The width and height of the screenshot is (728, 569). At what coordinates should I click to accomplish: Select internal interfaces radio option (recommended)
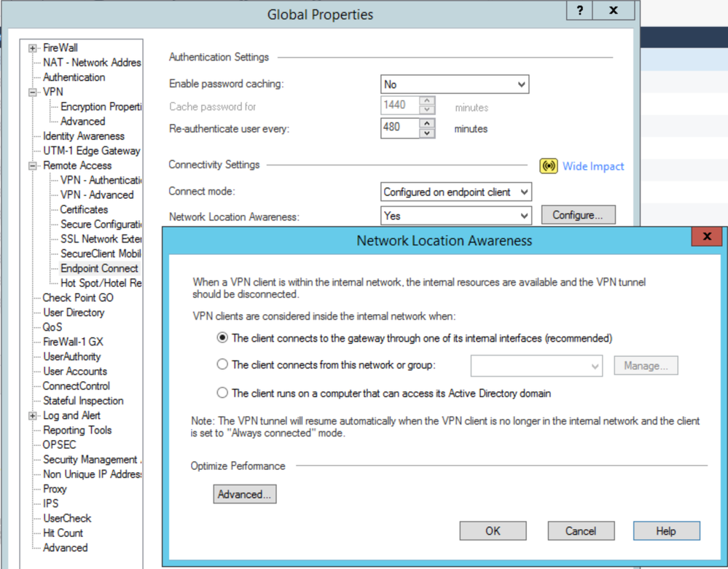point(222,338)
